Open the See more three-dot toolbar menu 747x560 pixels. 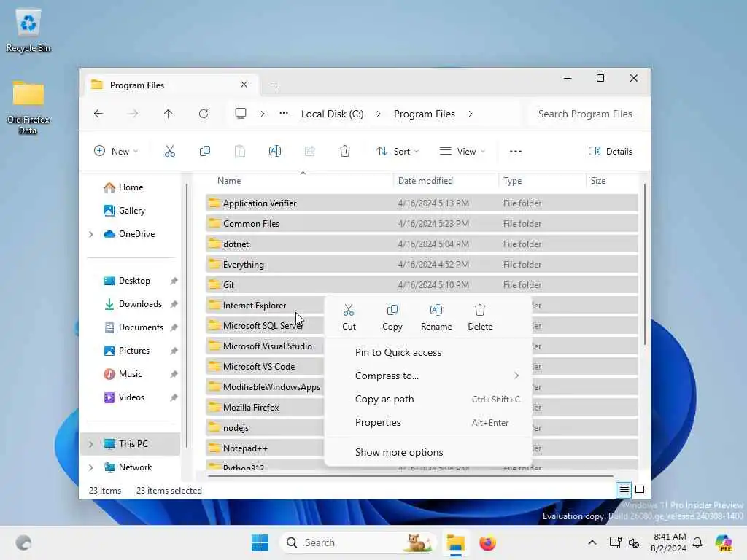(516, 152)
